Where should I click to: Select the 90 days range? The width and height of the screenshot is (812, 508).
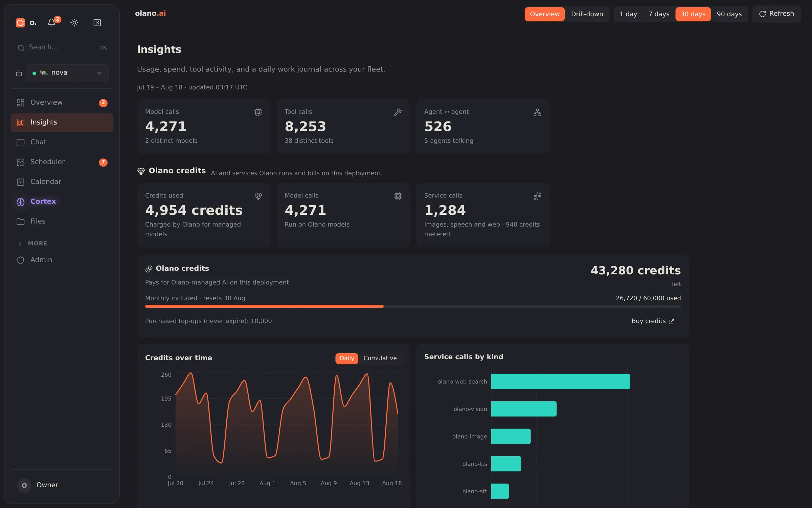coord(729,14)
